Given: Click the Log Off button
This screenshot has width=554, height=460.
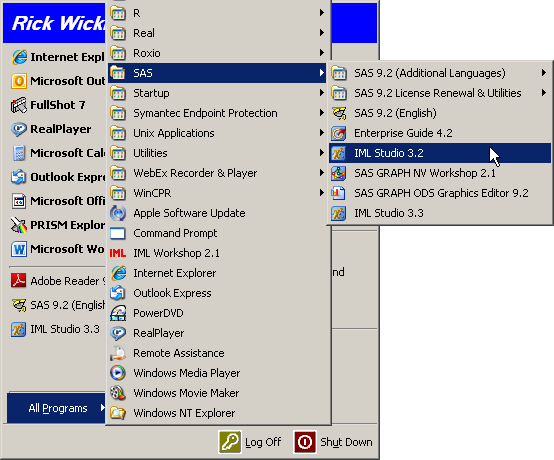Looking at the screenshot, I should tap(250, 442).
